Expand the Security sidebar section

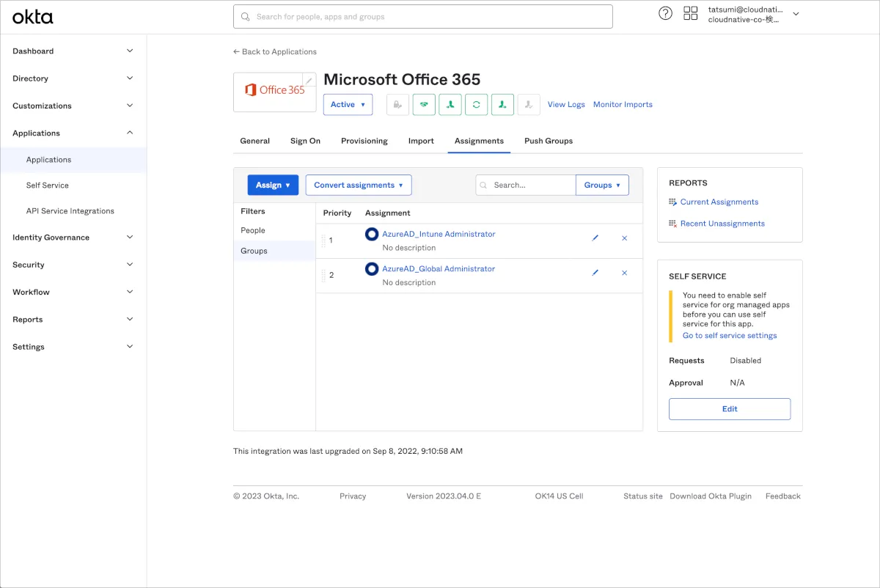(73, 265)
